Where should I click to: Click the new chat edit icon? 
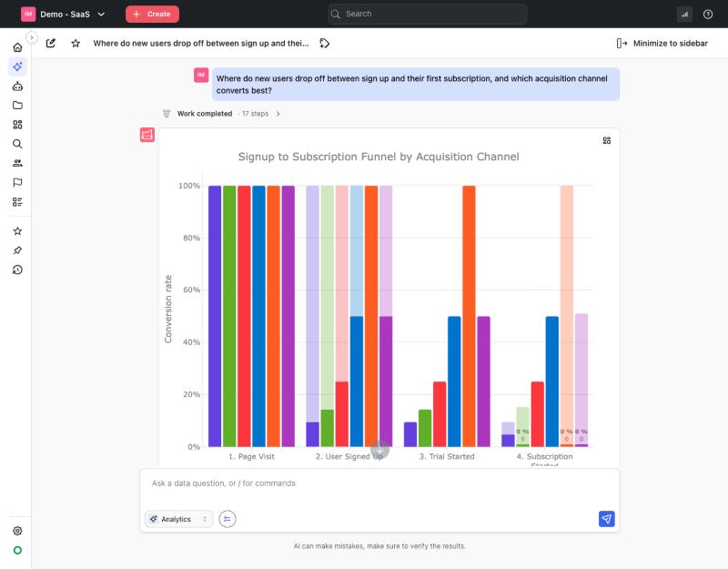(51, 43)
